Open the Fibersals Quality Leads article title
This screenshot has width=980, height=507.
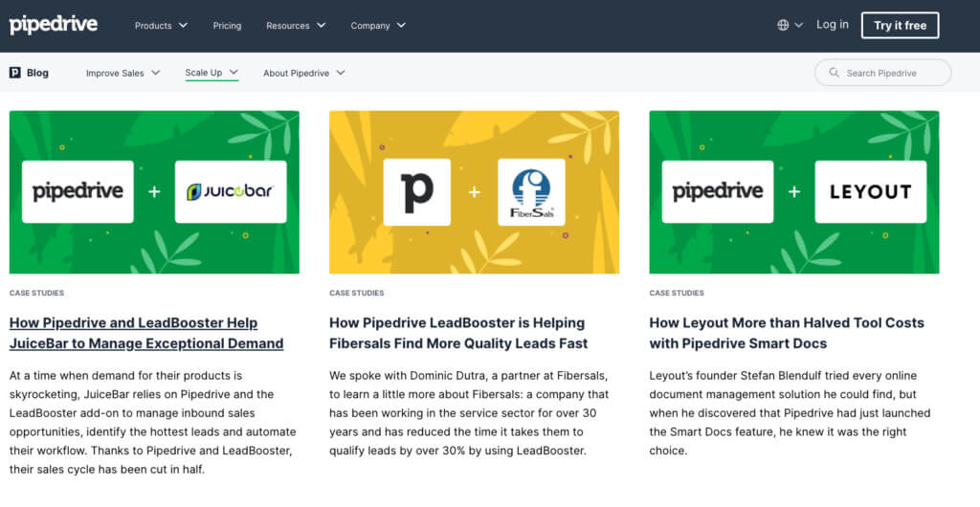pyautogui.click(x=458, y=333)
